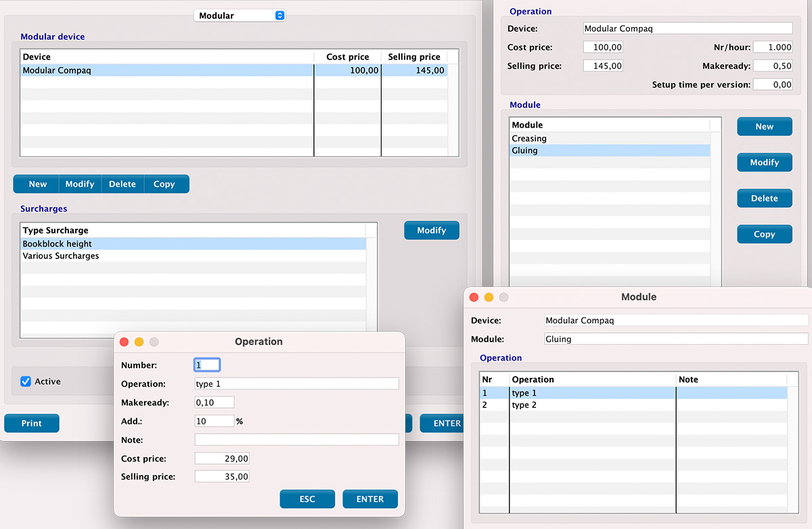The height and width of the screenshot is (529, 812).
Task: Open the Modular device type dropdown
Action: pyautogui.click(x=240, y=16)
